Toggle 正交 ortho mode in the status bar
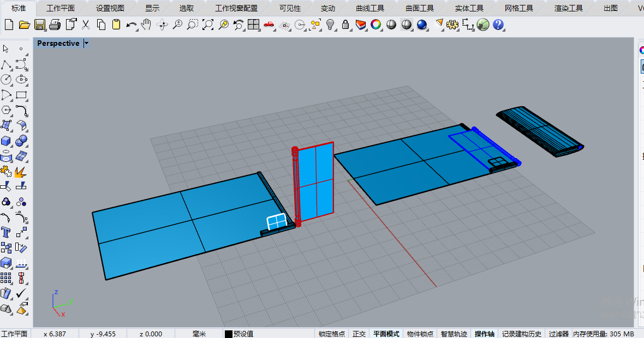This screenshot has height=338, width=644. (359, 333)
